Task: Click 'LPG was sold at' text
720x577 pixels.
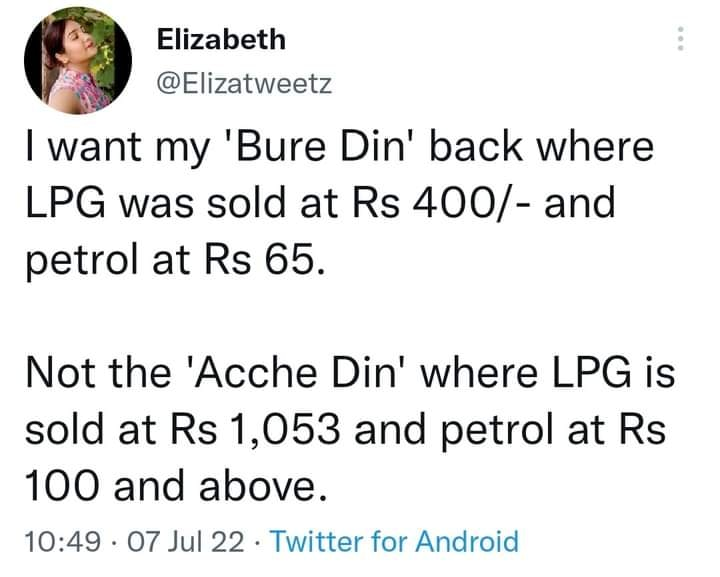Action: [181, 204]
